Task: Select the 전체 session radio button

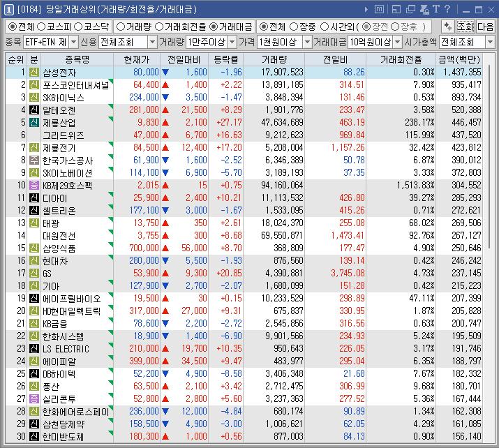Action: (264, 27)
